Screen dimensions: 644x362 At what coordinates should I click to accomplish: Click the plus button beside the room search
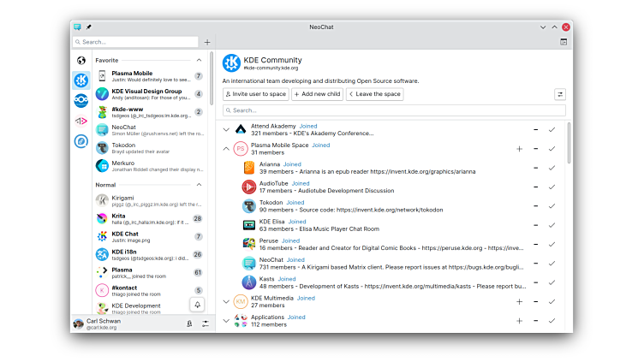(x=207, y=42)
